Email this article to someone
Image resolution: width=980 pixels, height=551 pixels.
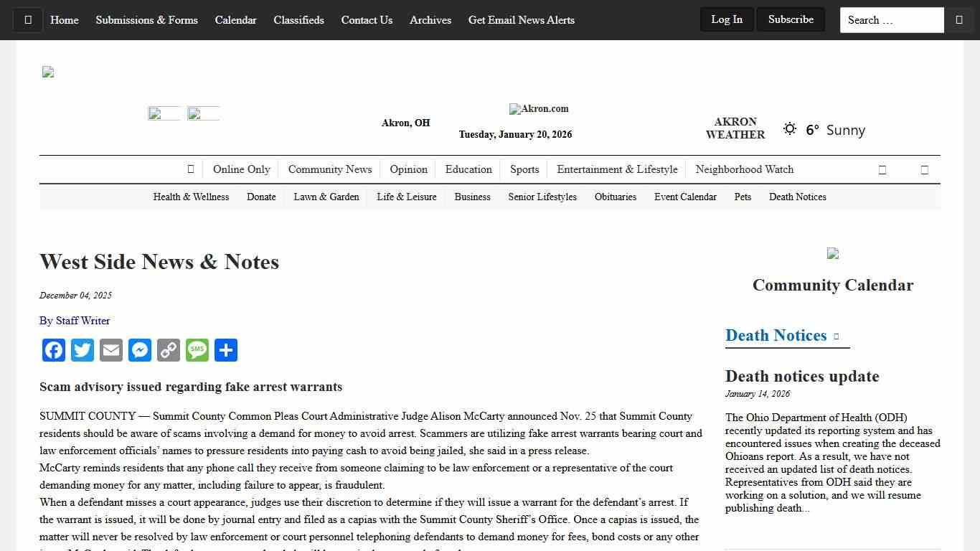tap(111, 350)
